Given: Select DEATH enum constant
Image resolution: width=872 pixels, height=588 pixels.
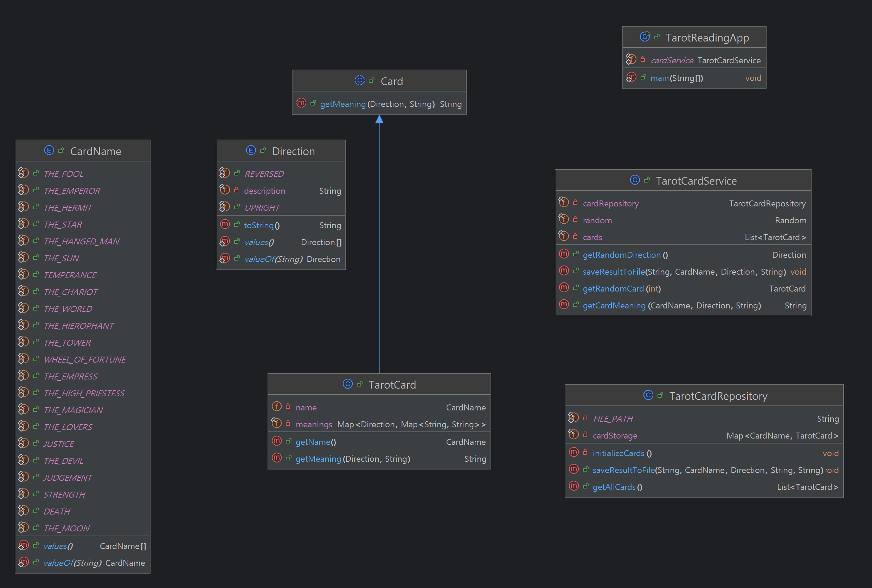Looking at the screenshot, I should 57,511.
